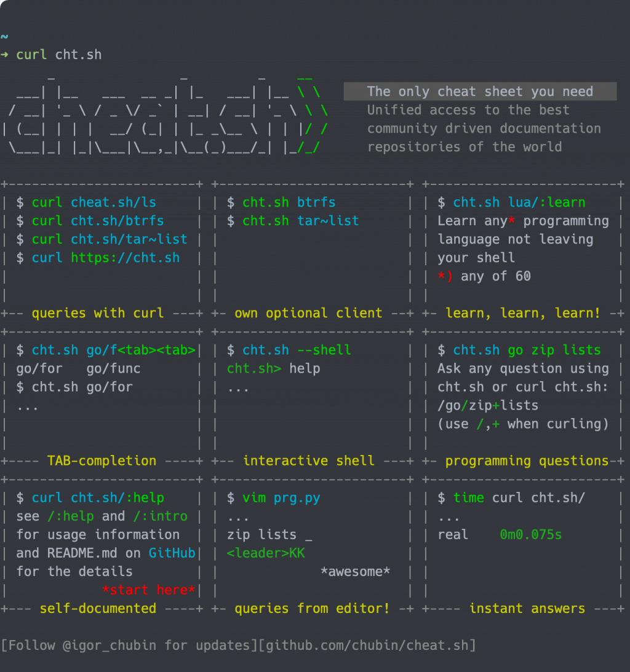630x672 pixels.
Task: Click the 'go/func' completion suggestion
Action: (113, 368)
